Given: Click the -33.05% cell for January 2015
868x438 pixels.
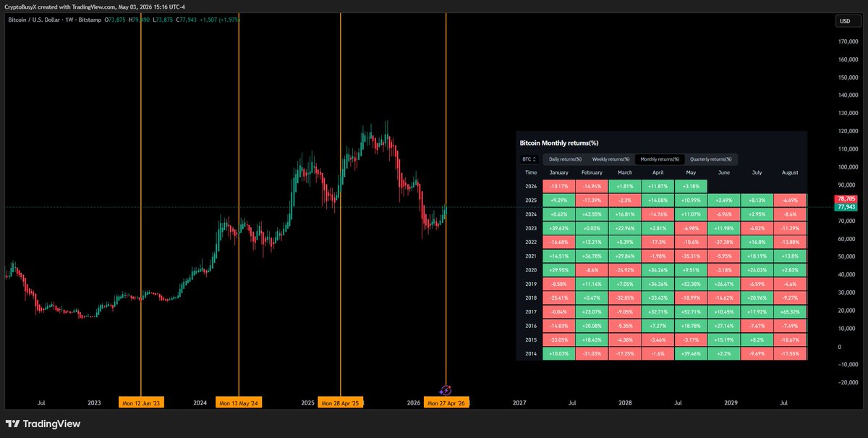Looking at the screenshot, I should [559, 340].
